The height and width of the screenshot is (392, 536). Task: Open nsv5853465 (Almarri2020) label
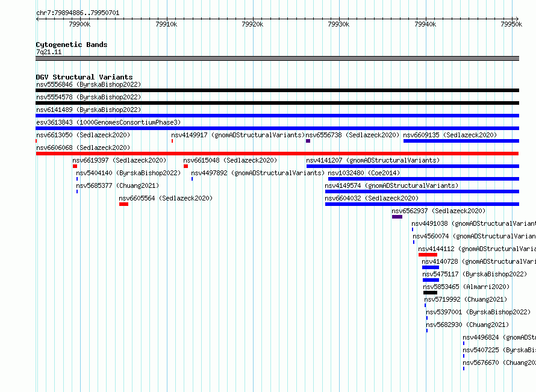pyautogui.click(x=466, y=287)
